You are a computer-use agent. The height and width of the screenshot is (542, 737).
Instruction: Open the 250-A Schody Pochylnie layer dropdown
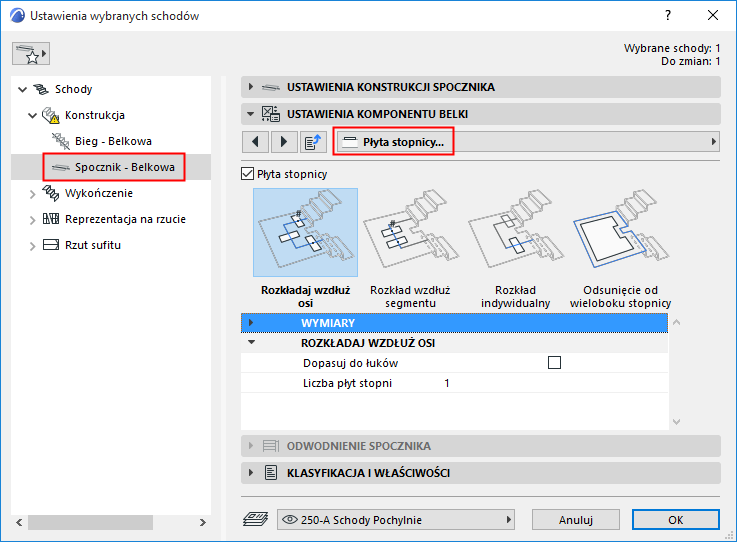396,519
